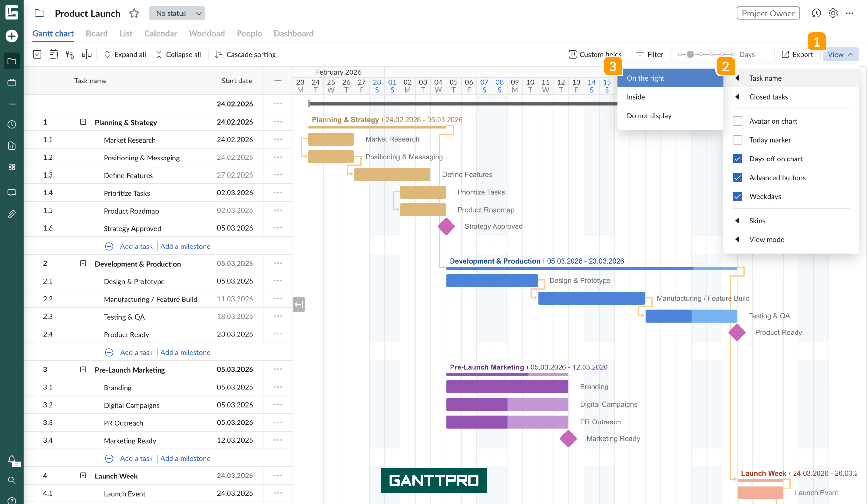
Task: Open Custom fields in the toolbar
Action: pyautogui.click(x=595, y=54)
